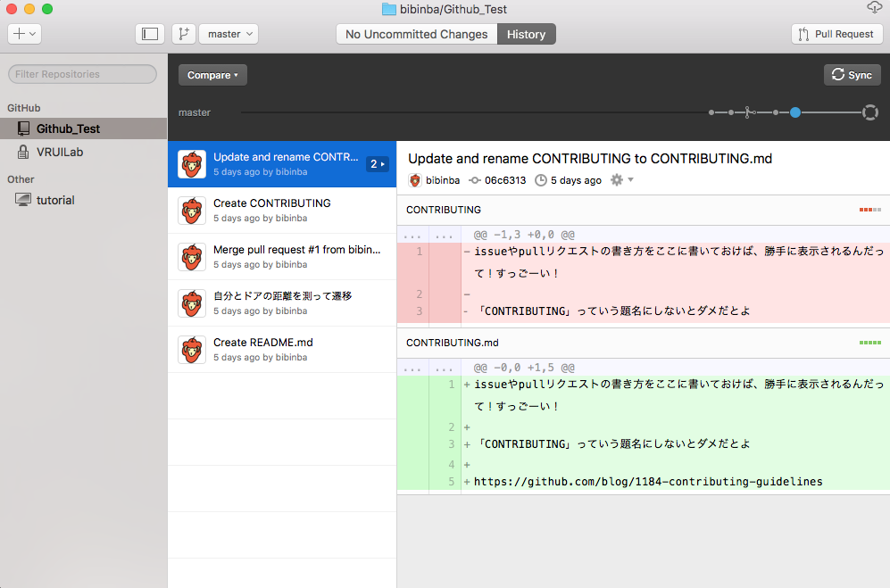Image resolution: width=890 pixels, height=588 pixels.
Task: Click the avatar of the Create README.md commit
Action: click(x=192, y=350)
